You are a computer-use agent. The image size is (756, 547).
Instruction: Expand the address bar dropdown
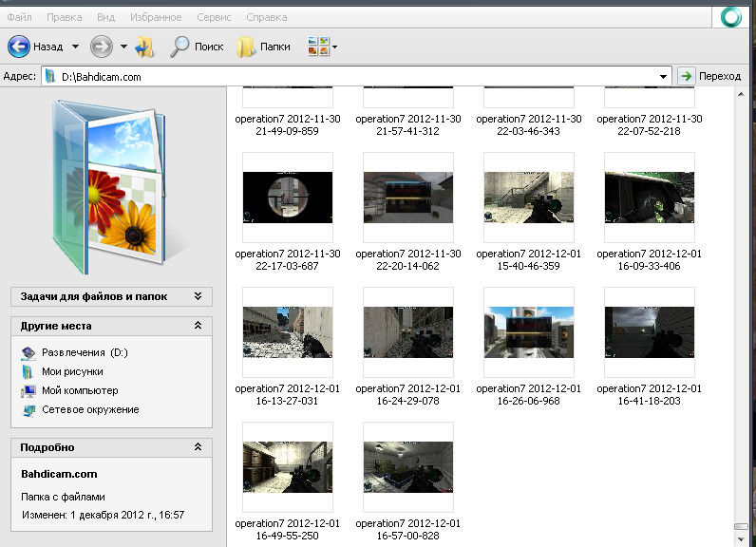[663, 77]
